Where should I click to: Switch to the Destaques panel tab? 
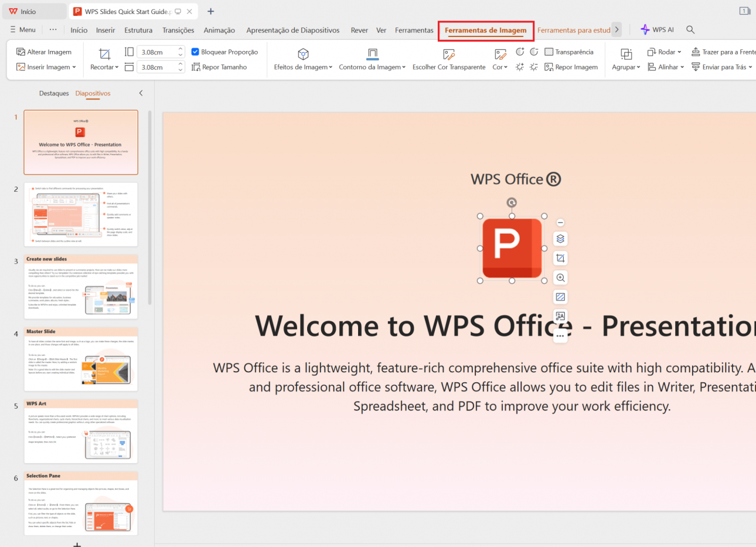(x=54, y=93)
